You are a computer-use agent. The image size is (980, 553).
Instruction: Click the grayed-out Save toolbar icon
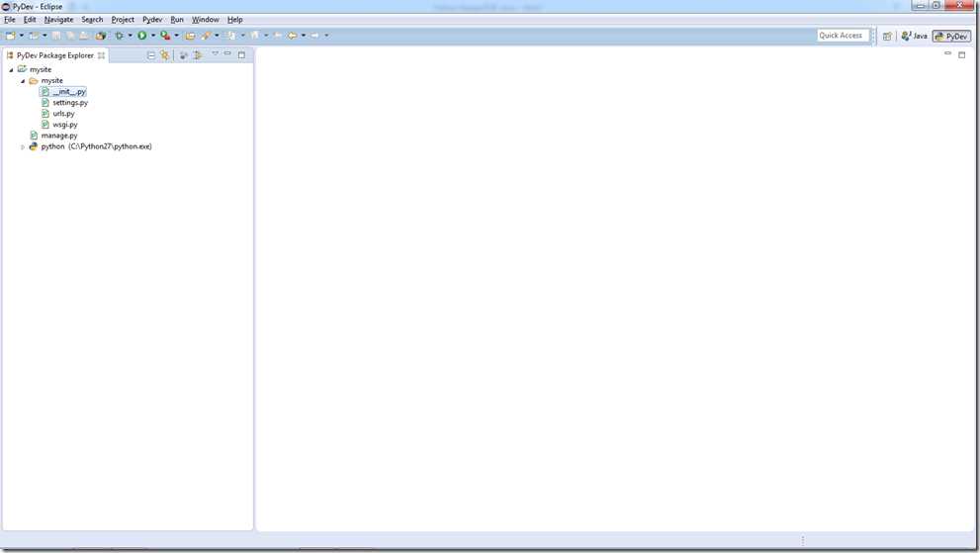56,36
